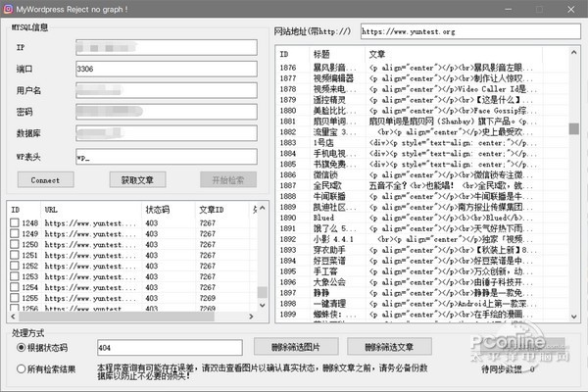Click the 删除筛选图片 button
The width and height of the screenshot is (588, 392).
coord(296,347)
